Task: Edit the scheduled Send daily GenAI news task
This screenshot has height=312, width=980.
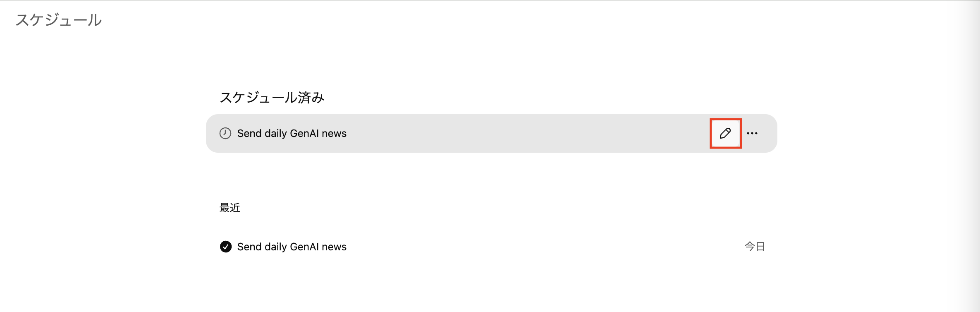Action: pos(725,133)
